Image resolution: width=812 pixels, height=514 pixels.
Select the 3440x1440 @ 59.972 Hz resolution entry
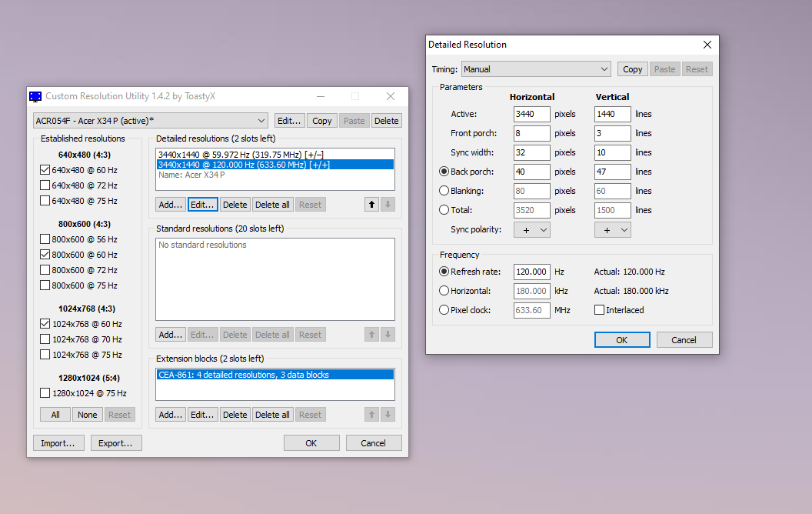240,155
